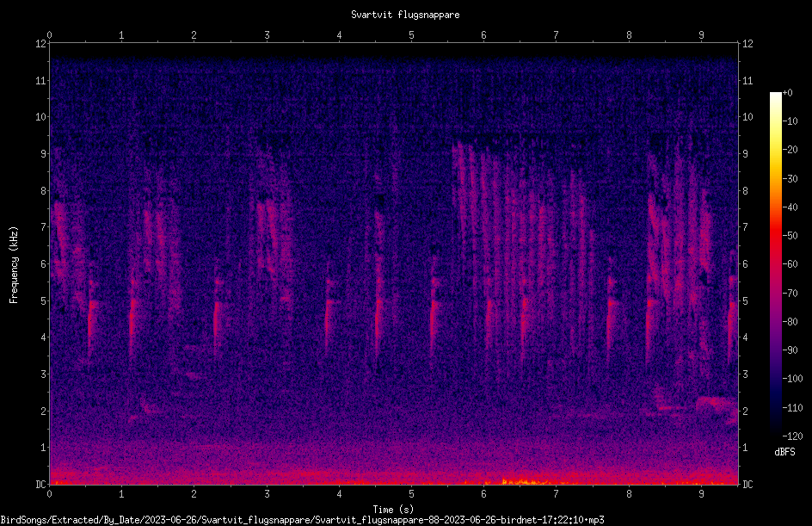812x526 pixels.
Task: Click the '9' label on the right frequency axis
Action: tap(745, 154)
